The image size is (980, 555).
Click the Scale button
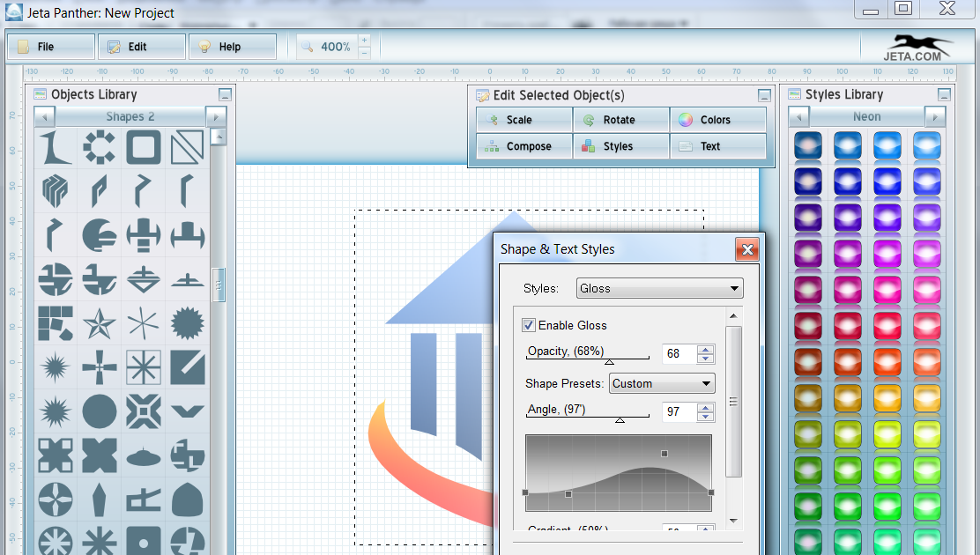(x=524, y=120)
